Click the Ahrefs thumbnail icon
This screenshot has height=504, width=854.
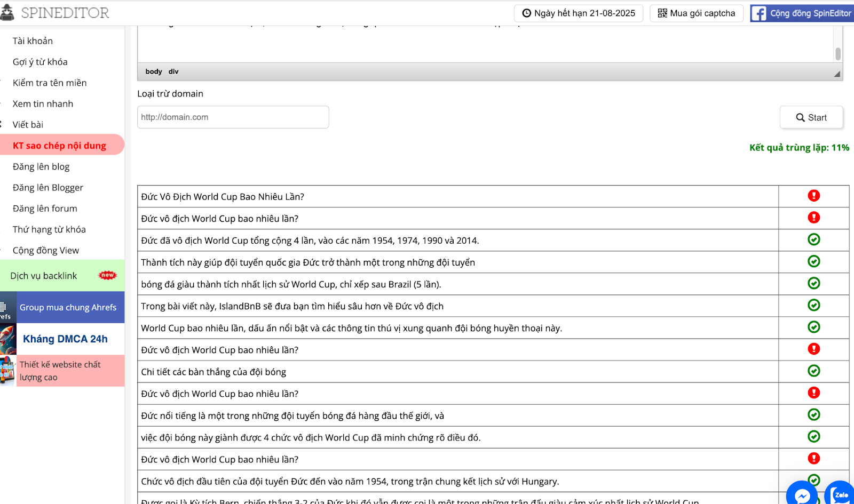pyautogui.click(x=8, y=307)
